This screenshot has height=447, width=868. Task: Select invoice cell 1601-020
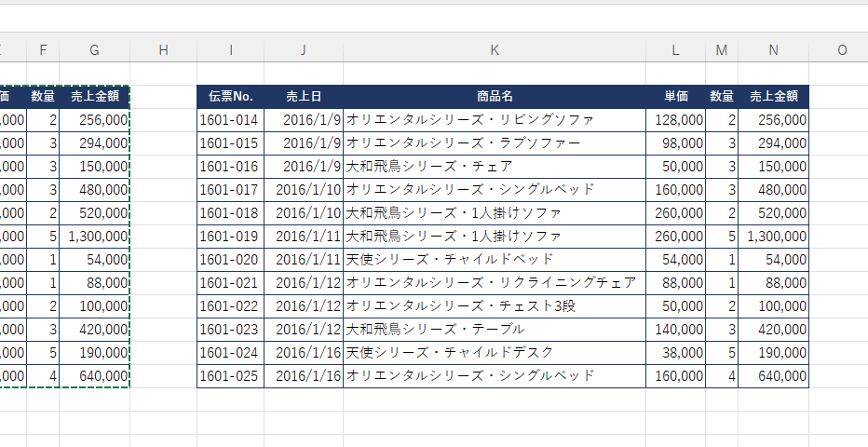[230, 260]
